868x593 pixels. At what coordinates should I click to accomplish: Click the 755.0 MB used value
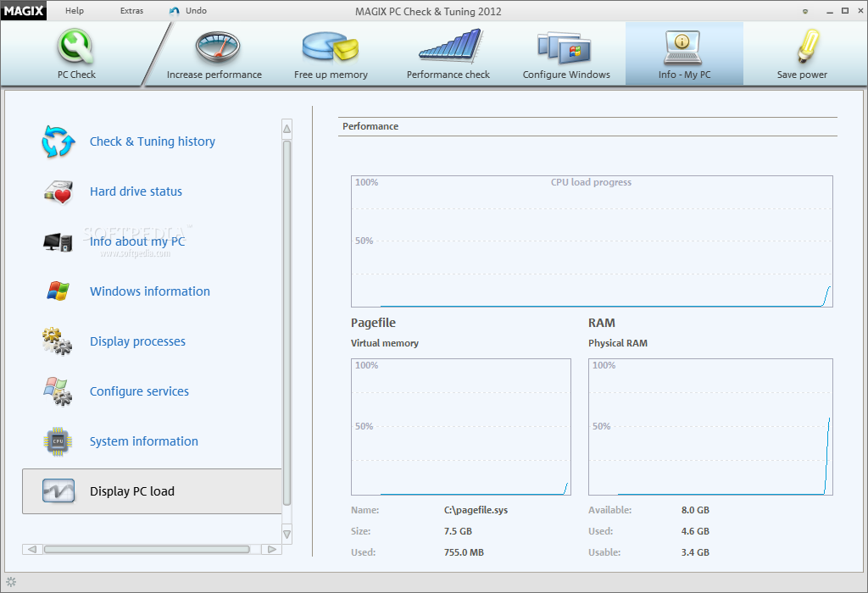(x=464, y=552)
